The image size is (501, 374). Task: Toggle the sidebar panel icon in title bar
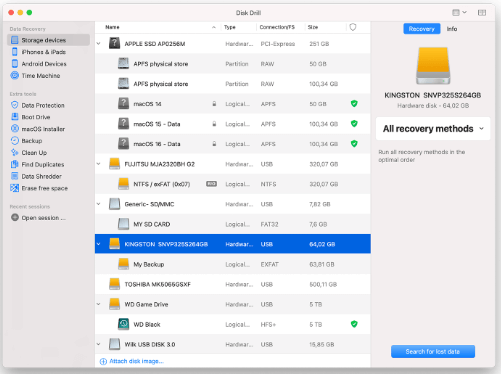(482, 13)
